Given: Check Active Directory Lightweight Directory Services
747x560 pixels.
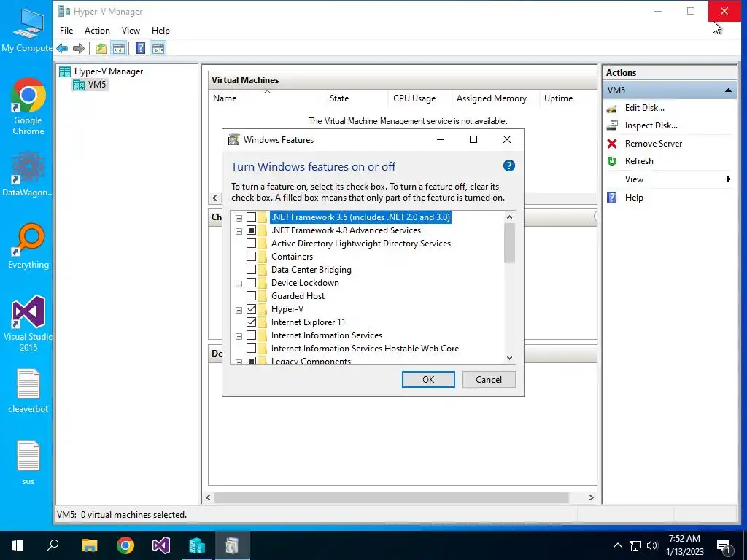Looking at the screenshot, I should pos(251,244).
